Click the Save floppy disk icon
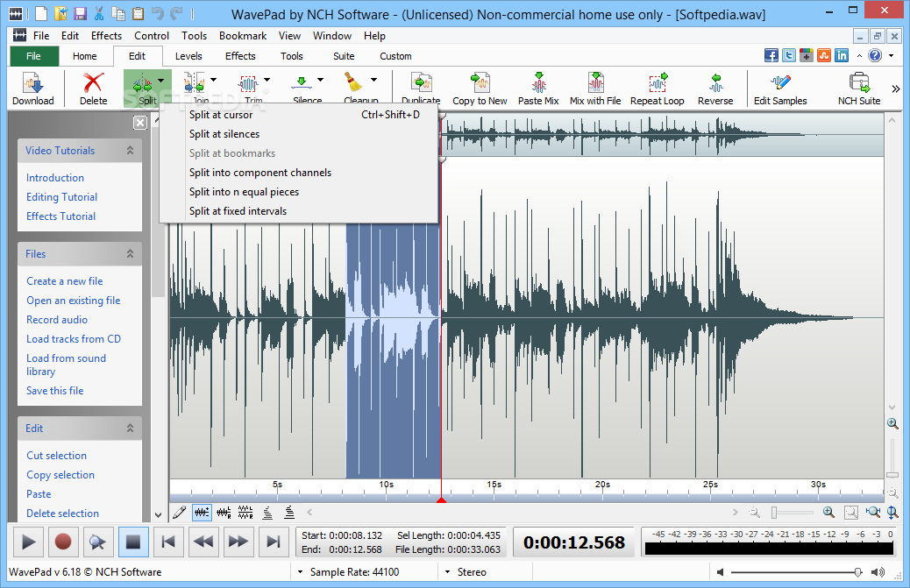Viewport: 910px width, 588px height. pyautogui.click(x=80, y=13)
